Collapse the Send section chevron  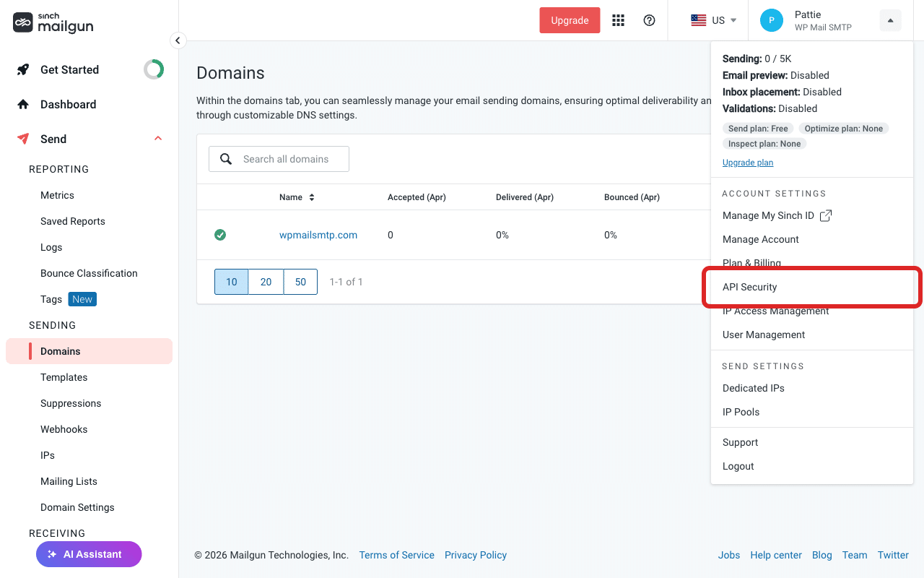coord(158,139)
